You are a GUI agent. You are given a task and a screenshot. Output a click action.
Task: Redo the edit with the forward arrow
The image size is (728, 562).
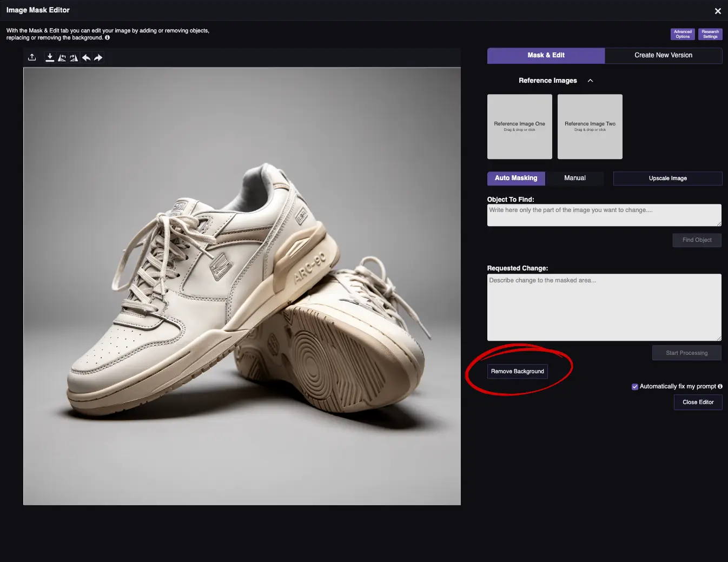pos(98,57)
